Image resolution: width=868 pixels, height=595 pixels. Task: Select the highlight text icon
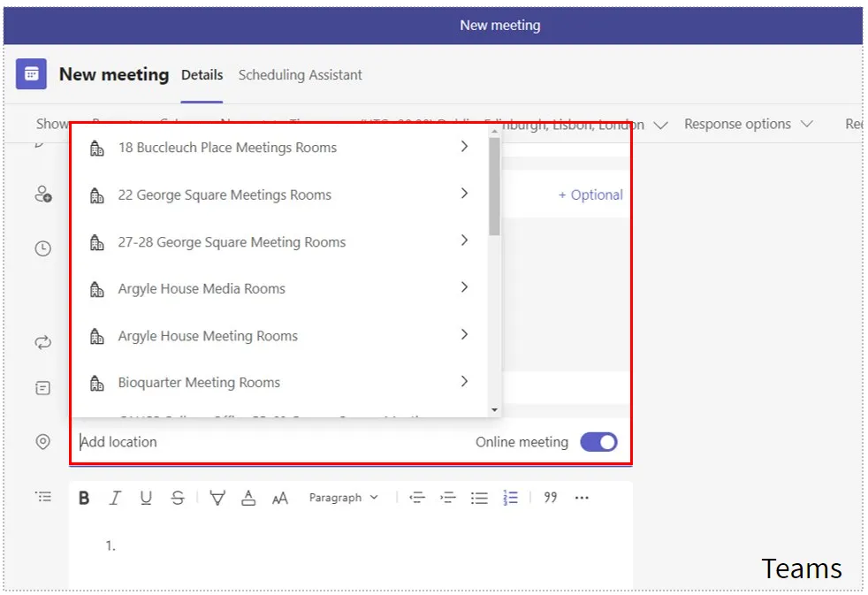217,497
